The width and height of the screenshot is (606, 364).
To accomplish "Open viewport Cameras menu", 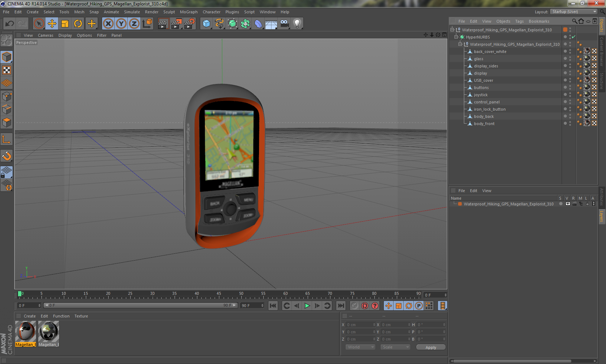I will (45, 35).
